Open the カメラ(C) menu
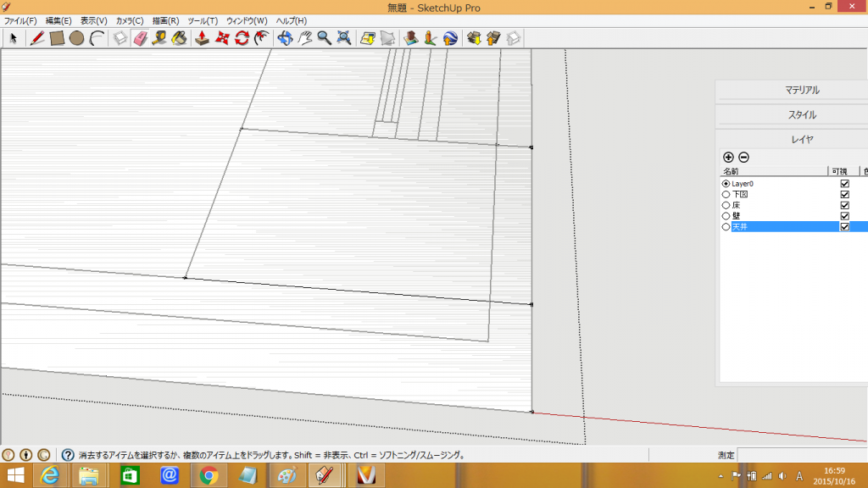The width and height of the screenshot is (868, 488). click(x=130, y=20)
